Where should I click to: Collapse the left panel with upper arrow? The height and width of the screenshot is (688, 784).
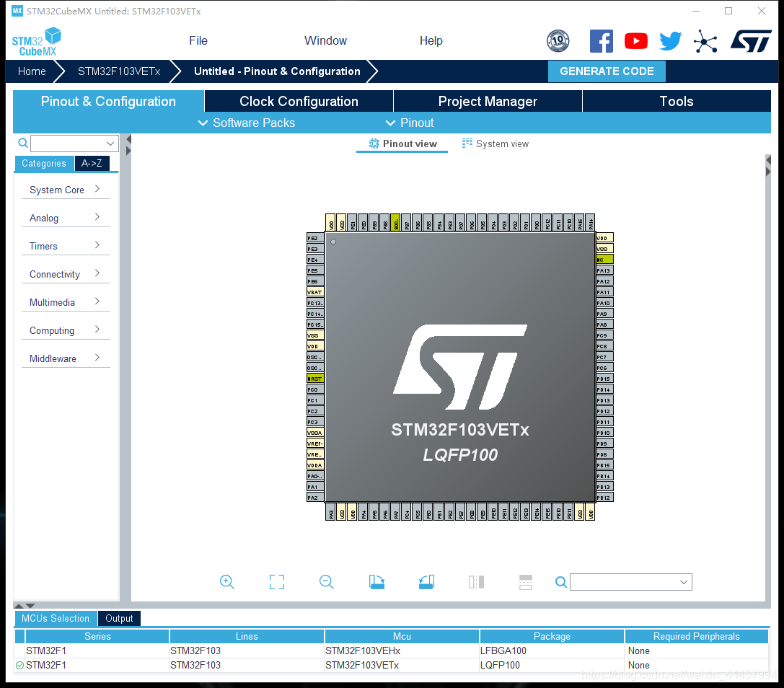pyautogui.click(x=128, y=139)
